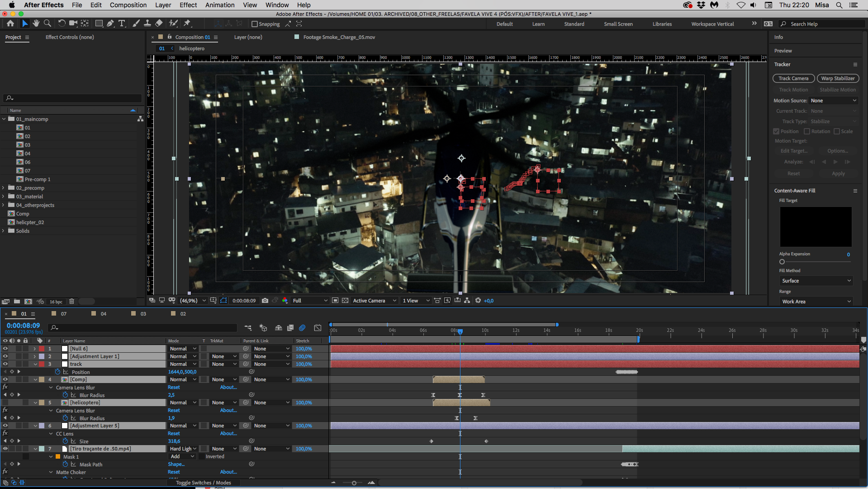
Task: Open the Active Camera view dropdown
Action: [x=375, y=301]
